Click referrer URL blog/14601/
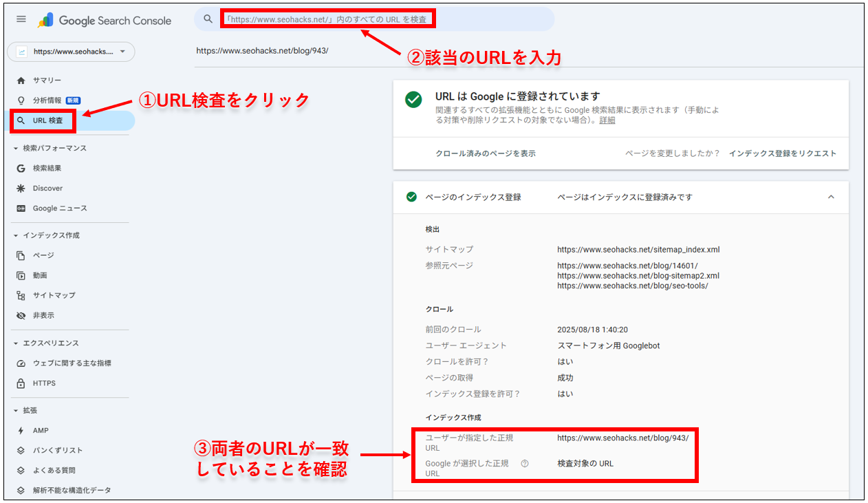Screen dimensions: 868x503 click(627, 266)
